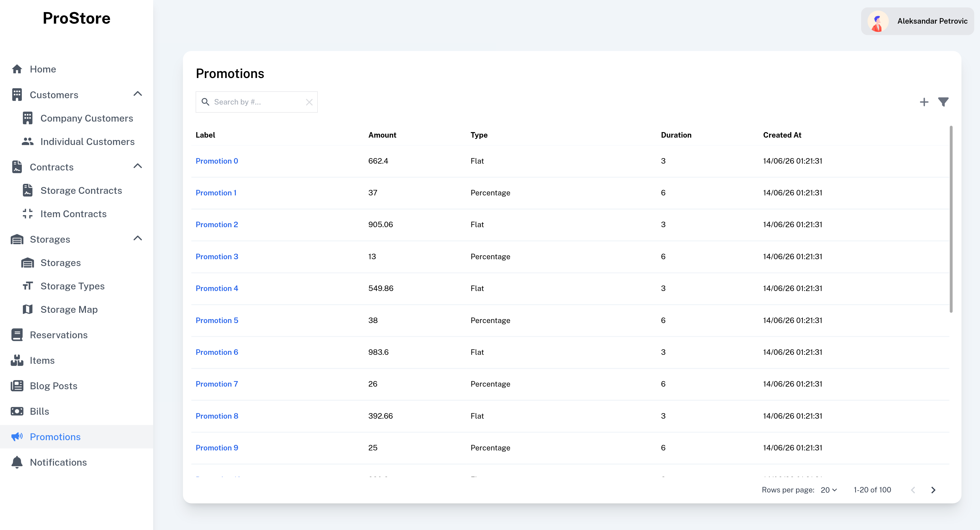Open the Promotion 8 link
This screenshot has height=530, width=980.
point(217,416)
